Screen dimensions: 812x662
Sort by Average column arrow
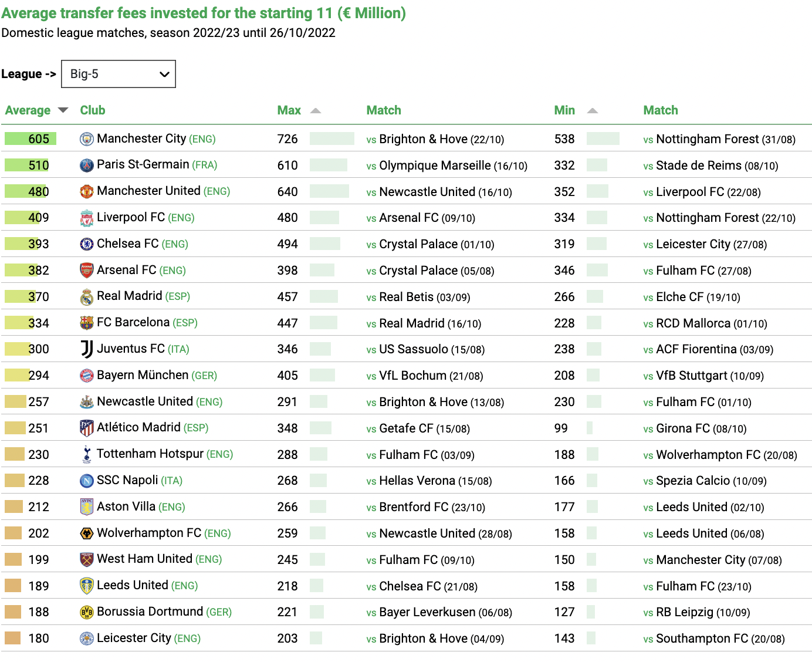pos(63,110)
